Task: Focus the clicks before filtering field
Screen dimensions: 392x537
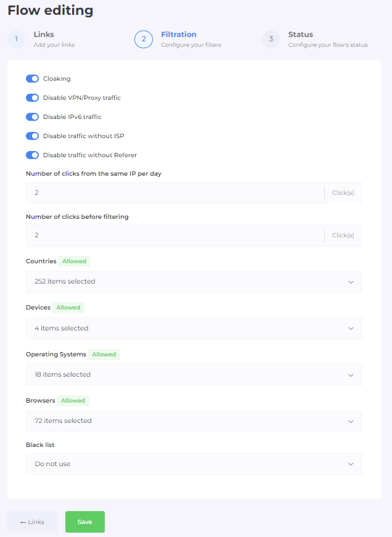Action: pos(174,236)
